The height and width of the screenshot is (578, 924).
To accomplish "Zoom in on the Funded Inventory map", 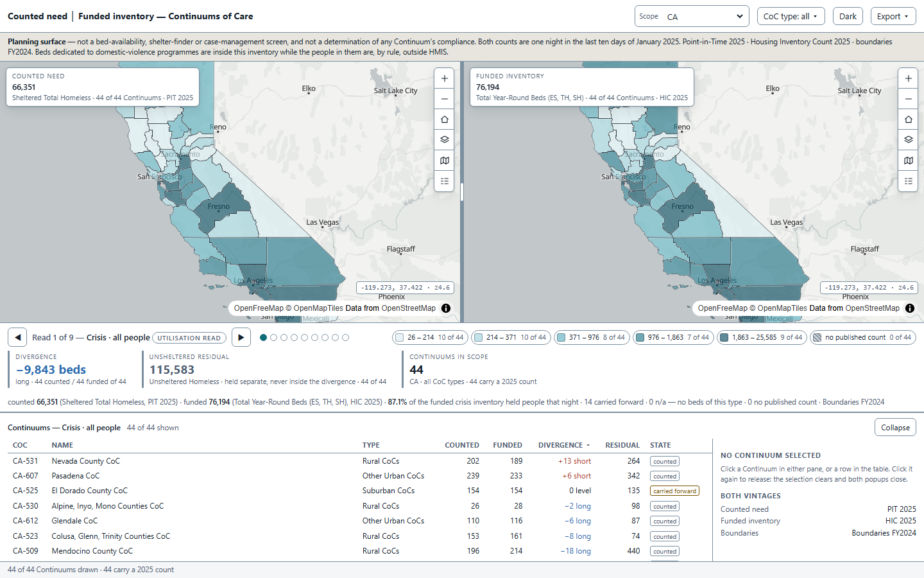I will (x=908, y=78).
